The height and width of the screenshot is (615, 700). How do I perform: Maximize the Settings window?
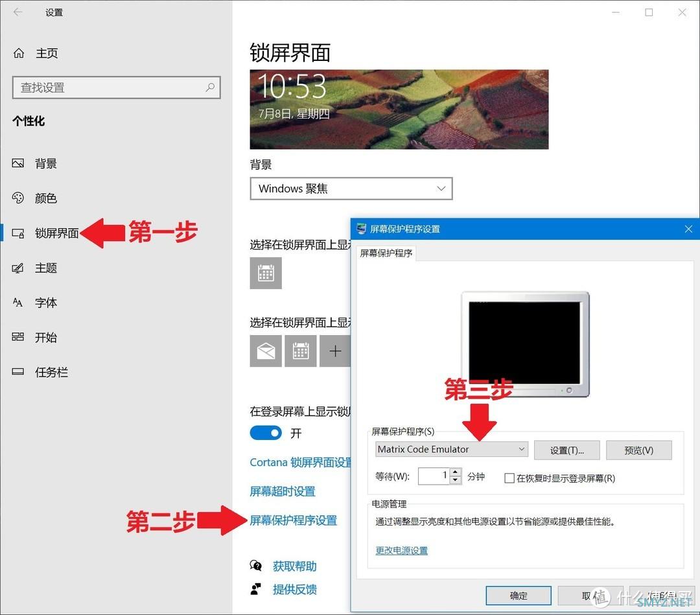pos(649,12)
